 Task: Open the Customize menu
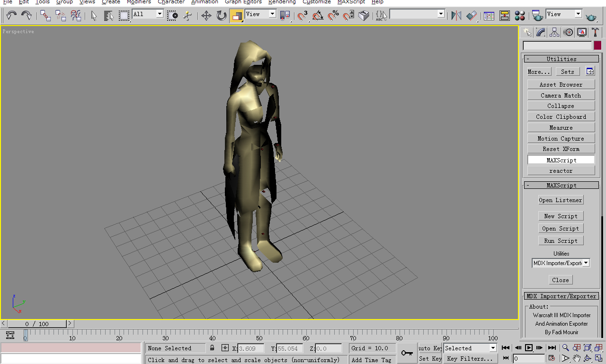pyautogui.click(x=317, y=2)
